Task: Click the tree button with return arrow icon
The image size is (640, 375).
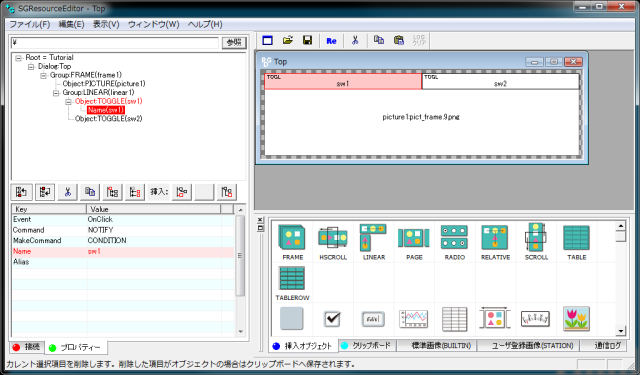Action: tap(45, 192)
